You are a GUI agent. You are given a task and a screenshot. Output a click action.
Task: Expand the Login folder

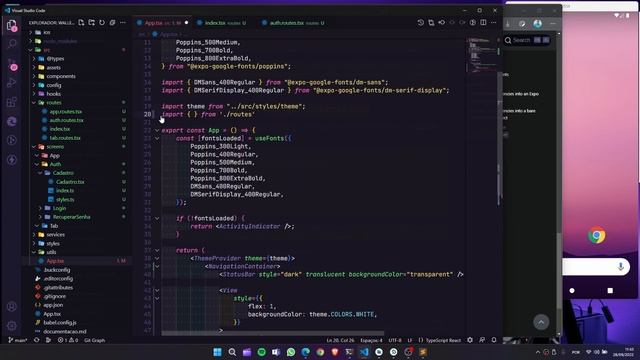point(59,208)
